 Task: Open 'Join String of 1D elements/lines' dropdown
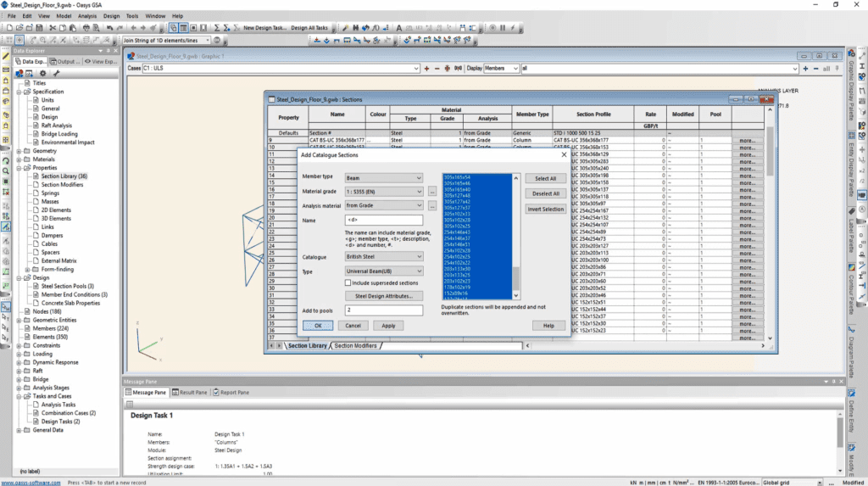pos(166,41)
